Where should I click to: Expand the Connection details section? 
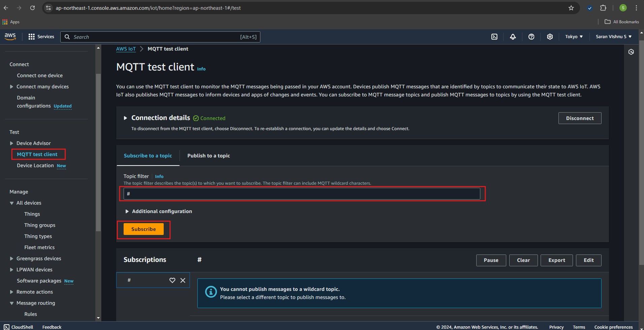coord(125,118)
